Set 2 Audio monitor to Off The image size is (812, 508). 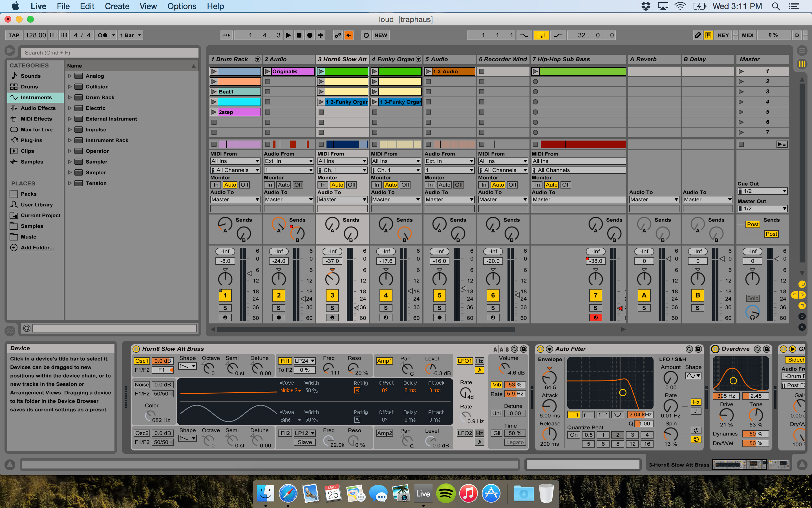[298, 185]
